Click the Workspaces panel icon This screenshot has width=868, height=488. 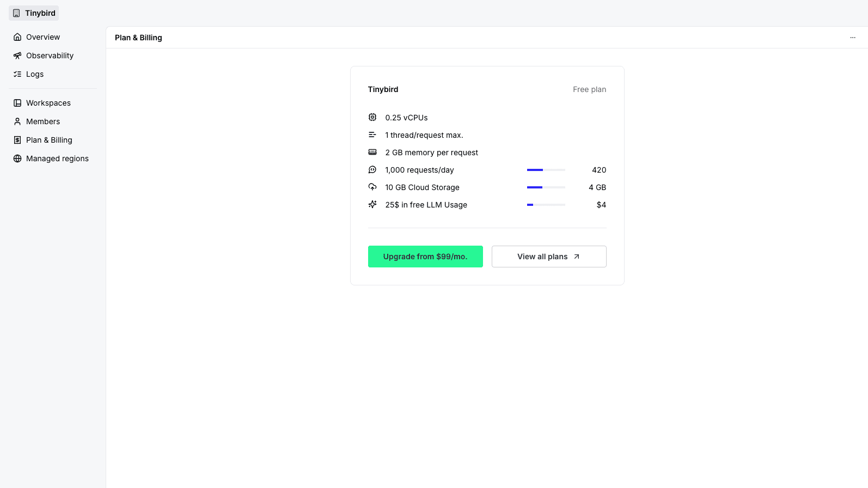(17, 103)
